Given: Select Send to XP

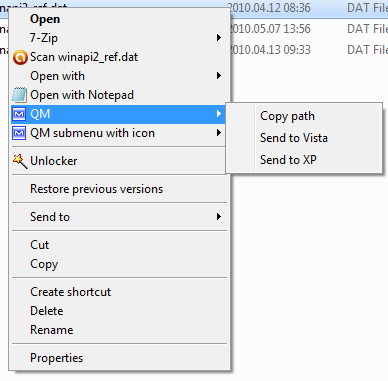Looking at the screenshot, I should [288, 160].
